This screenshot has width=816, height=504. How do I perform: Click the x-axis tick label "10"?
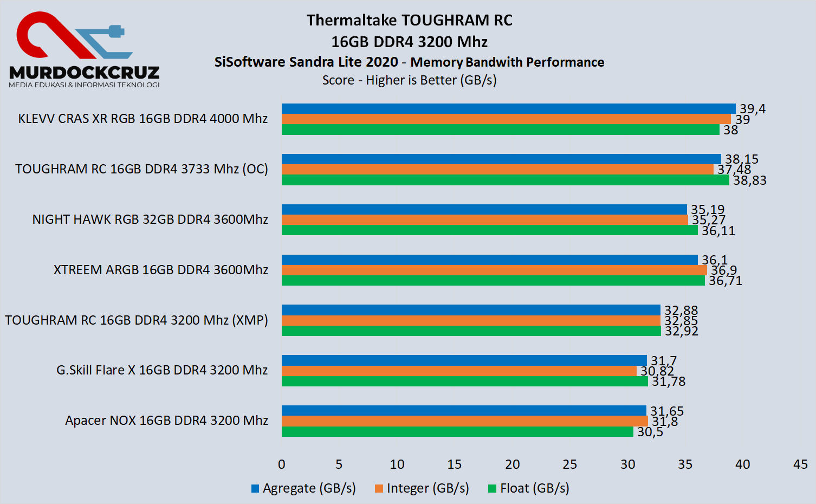(397, 464)
